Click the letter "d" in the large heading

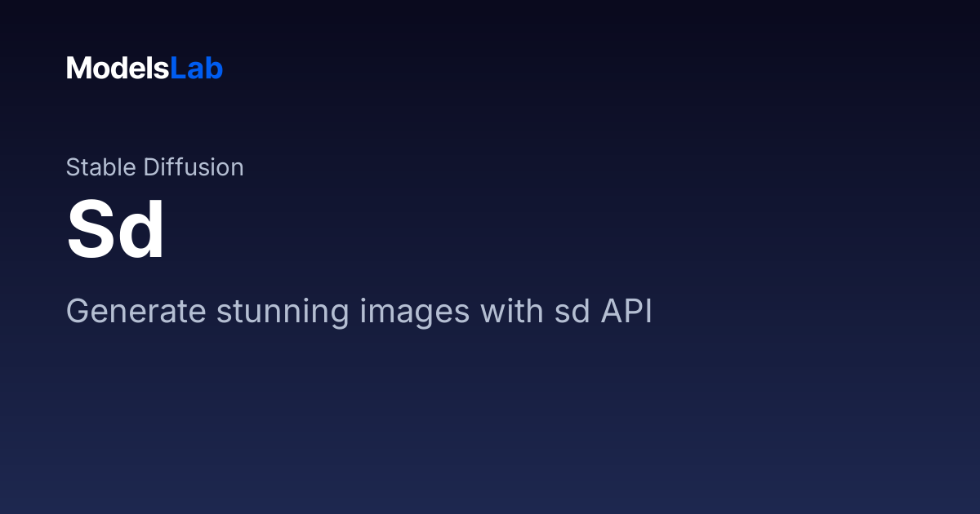(142, 230)
